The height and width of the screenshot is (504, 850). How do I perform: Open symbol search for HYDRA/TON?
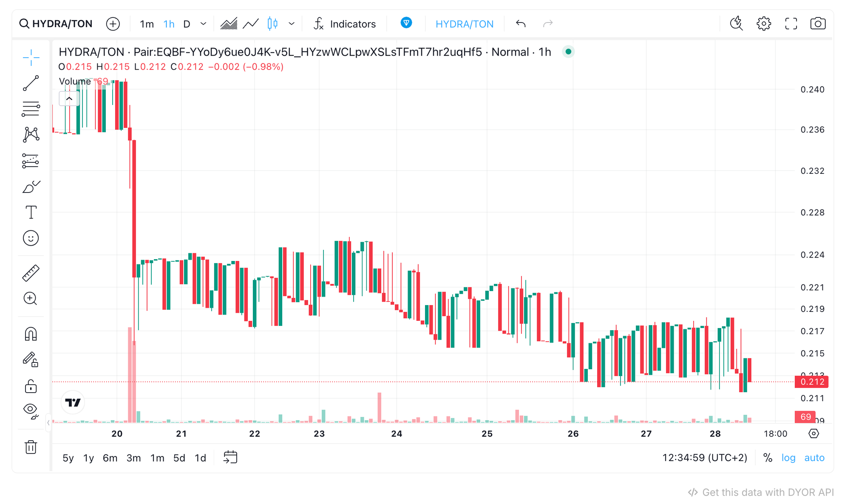(56, 24)
